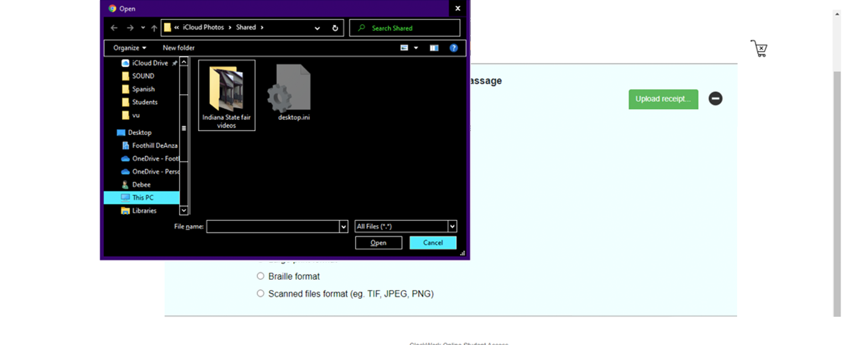Click the navigation pane scrollbar down arrow
This screenshot has height=345, width=868.
point(184,210)
